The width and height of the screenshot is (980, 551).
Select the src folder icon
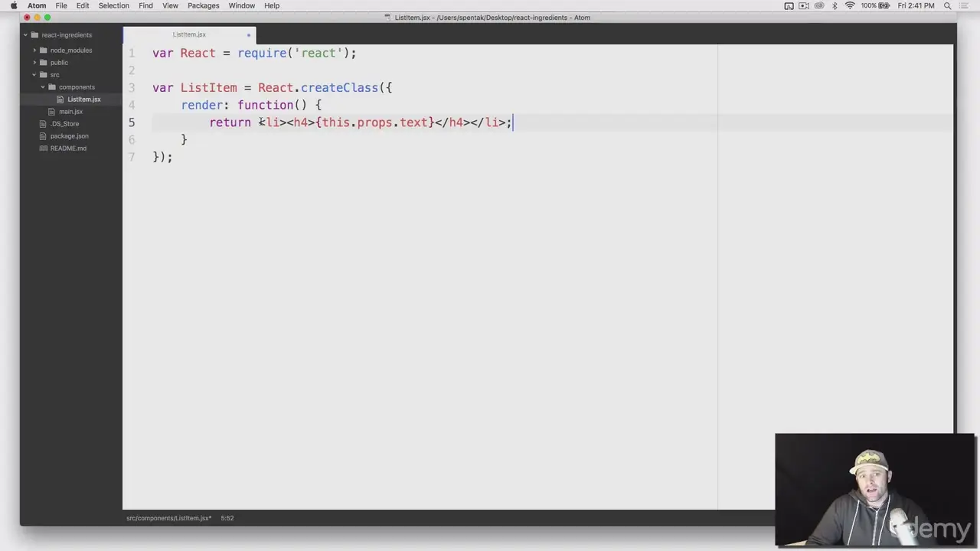(x=44, y=75)
